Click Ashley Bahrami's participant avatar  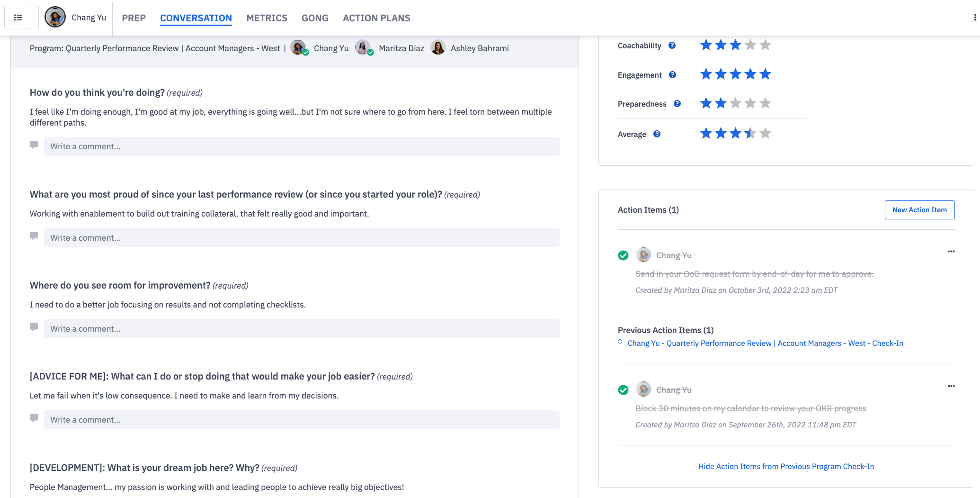(438, 48)
